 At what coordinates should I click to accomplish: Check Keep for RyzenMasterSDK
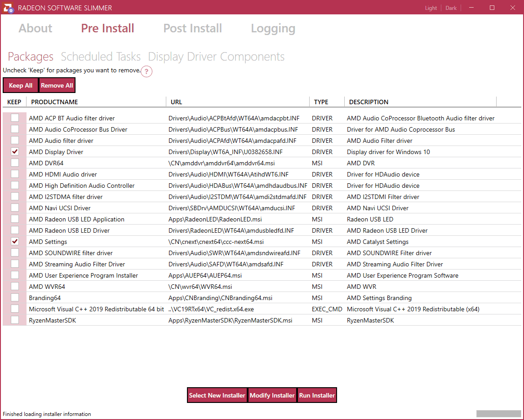coord(15,320)
